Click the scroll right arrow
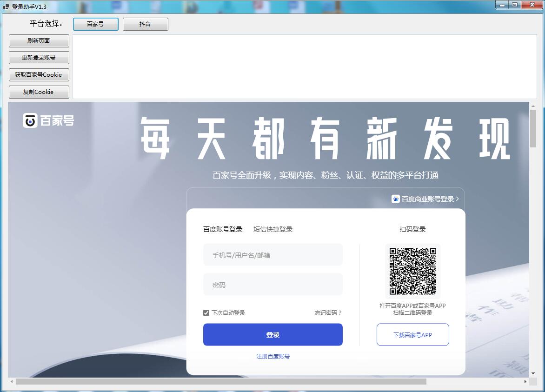This screenshot has width=545, height=392. coord(525,382)
